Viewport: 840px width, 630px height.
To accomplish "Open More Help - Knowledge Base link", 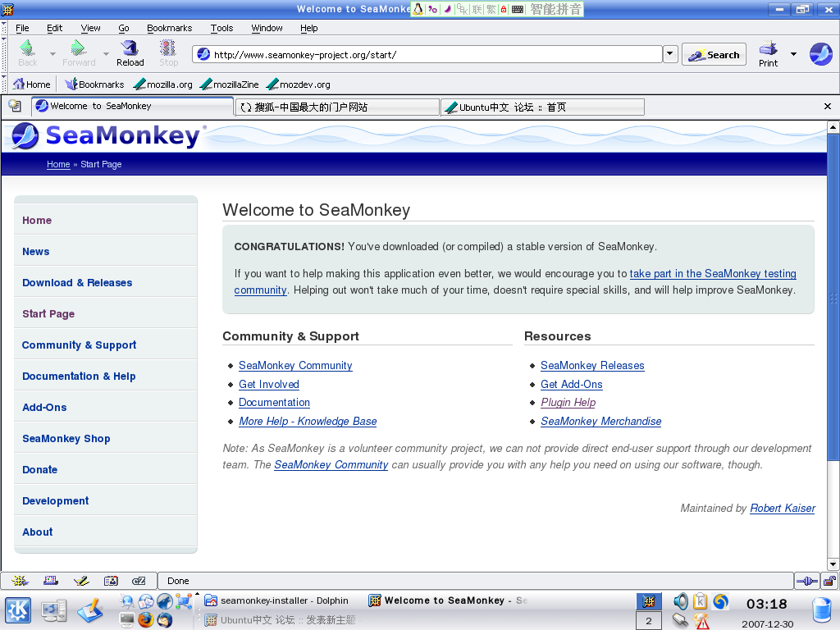I will pyautogui.click(x=308, y=421).
